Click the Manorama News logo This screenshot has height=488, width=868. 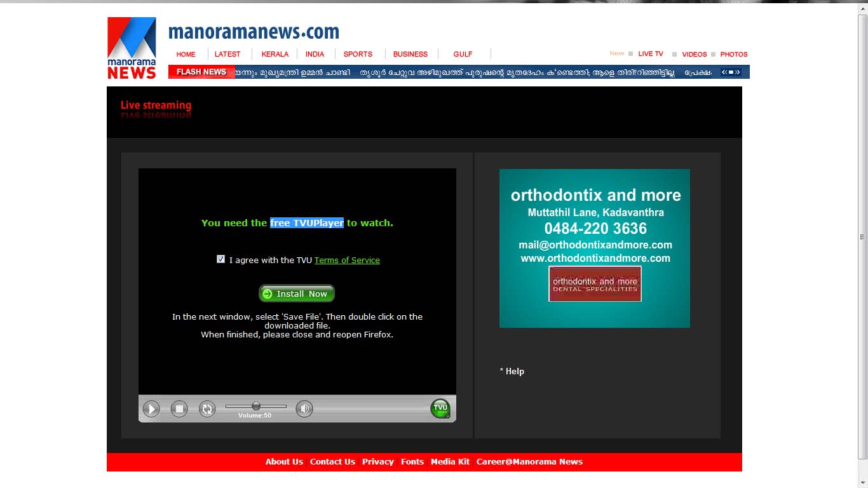pos(132,48)
